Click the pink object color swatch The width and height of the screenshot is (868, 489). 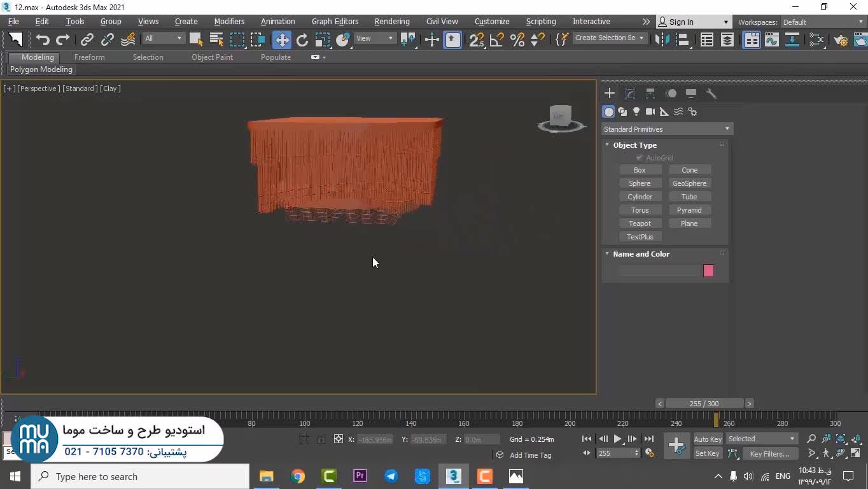pyautogui.click(x=708, y=271)
